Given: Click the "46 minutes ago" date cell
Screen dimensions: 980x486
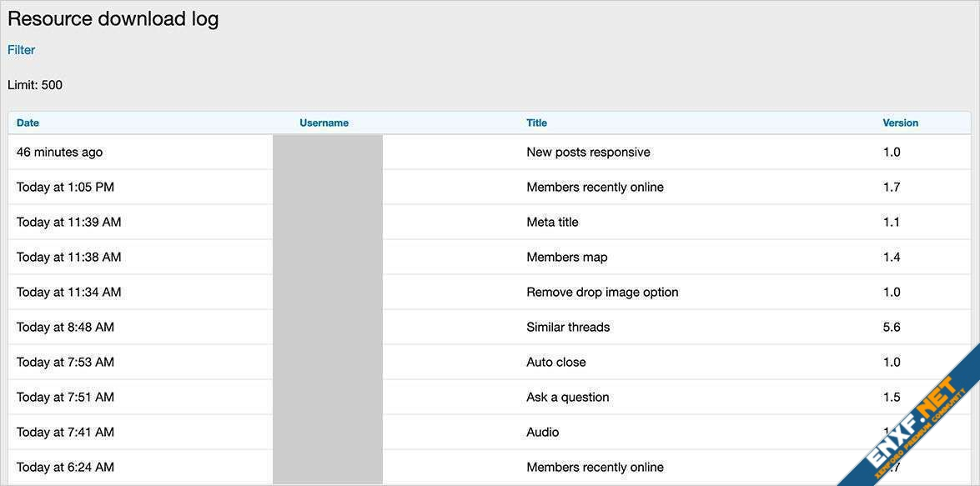Looking at the screenshot, I should [x=59, y=153].
